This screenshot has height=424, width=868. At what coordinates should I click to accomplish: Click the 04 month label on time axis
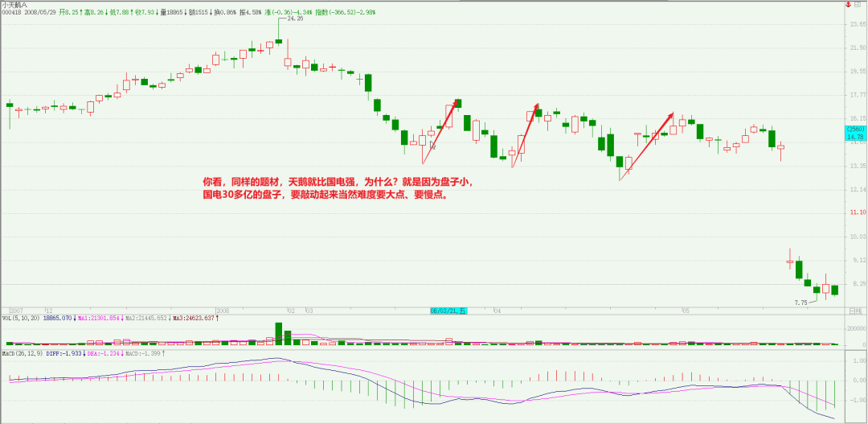point(497,311)
